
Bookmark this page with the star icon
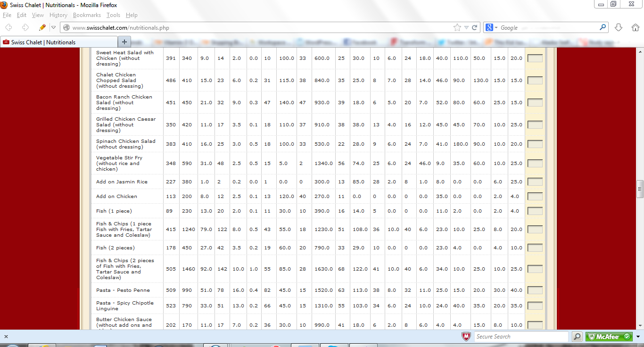(x=457, y=27)
